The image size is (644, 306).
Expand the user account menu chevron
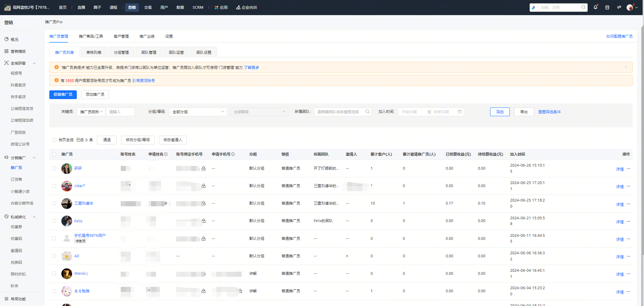tap(636, 8)
